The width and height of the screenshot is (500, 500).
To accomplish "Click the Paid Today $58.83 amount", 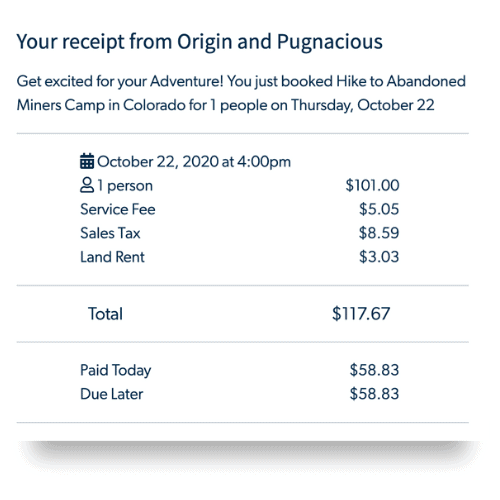I will 374,370.
